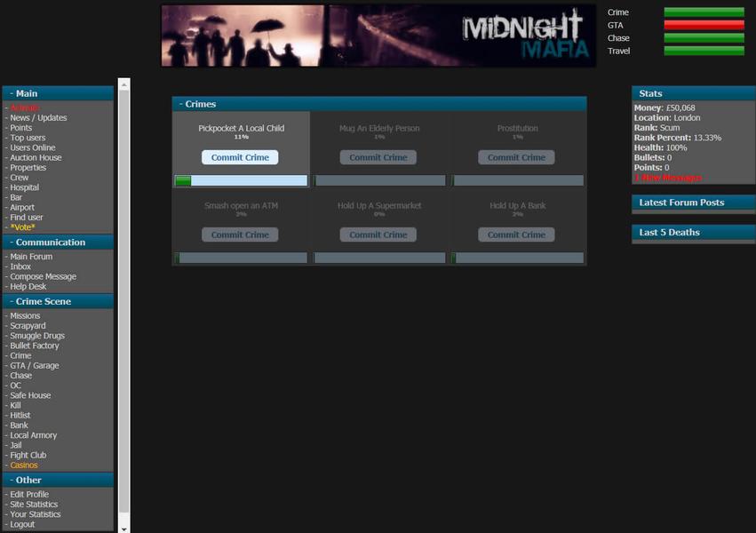Open the Auction House page
Image resolution: width=756 pixels, height=533 pixels.
36,158
